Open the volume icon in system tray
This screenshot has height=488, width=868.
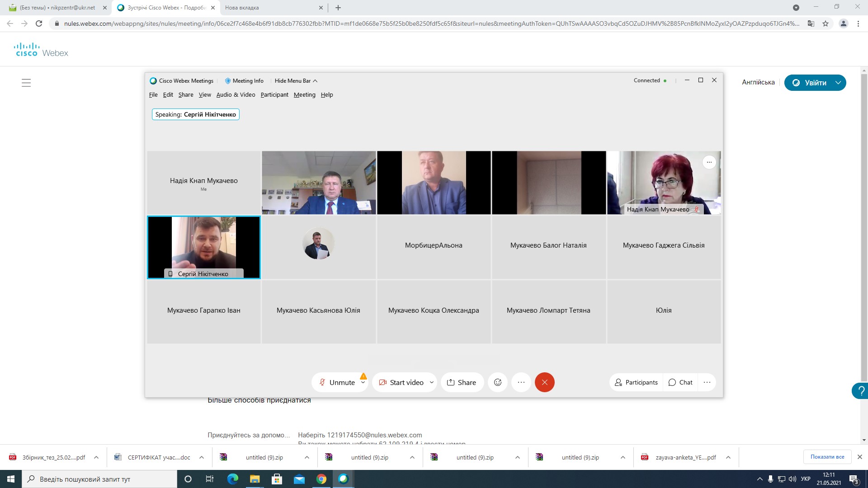pyautogui.click(x=792, y=479)
